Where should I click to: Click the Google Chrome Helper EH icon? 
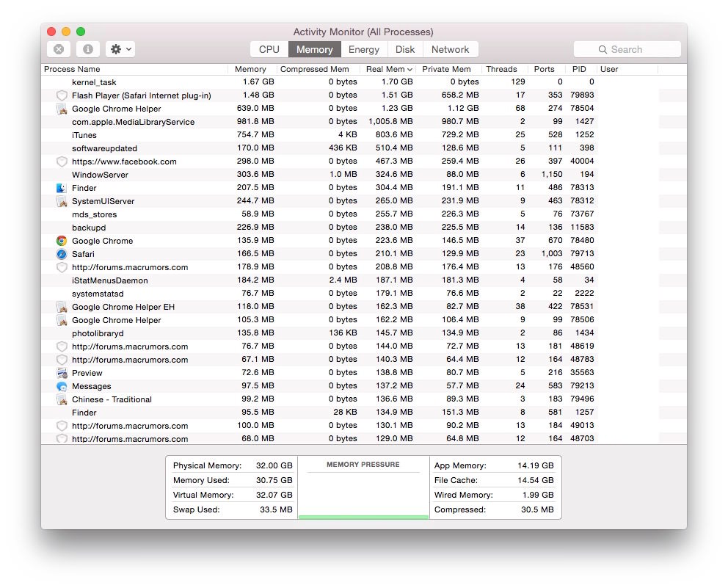(62, 307)
